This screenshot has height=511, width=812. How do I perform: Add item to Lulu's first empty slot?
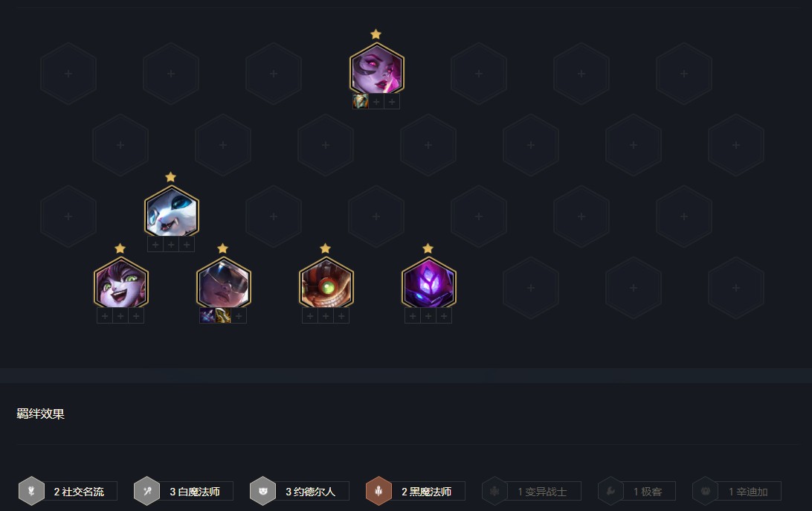coord(105,315)
